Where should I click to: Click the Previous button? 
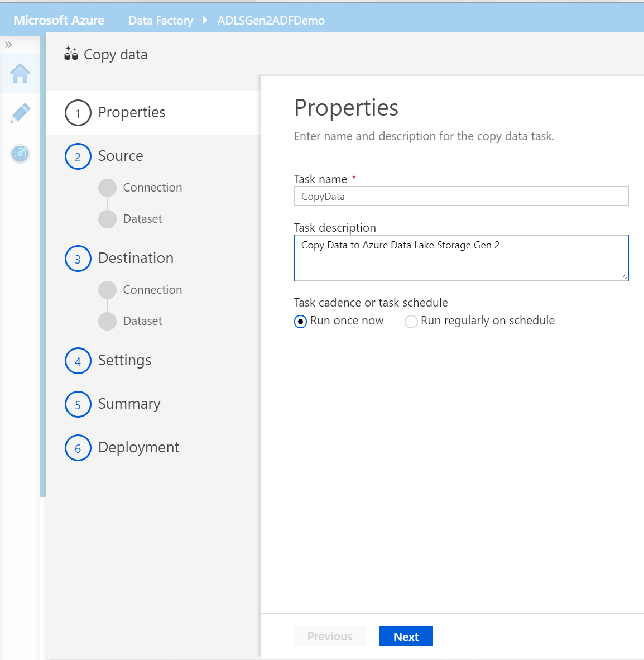coord(329,636)
